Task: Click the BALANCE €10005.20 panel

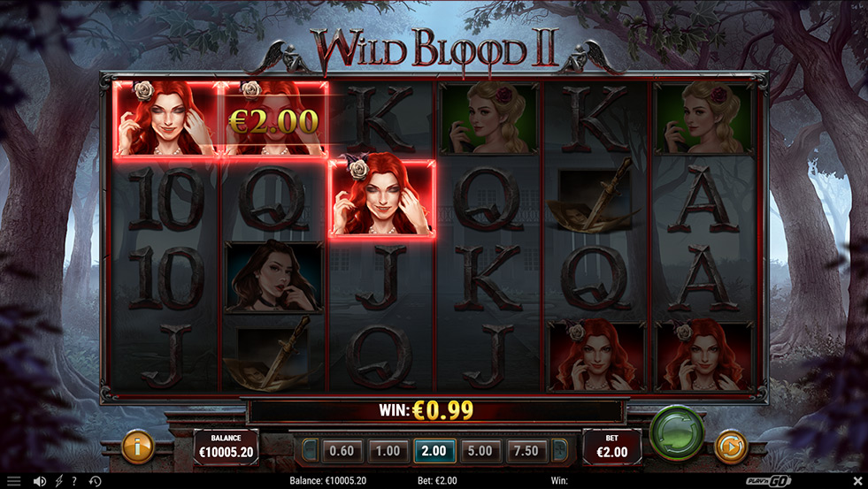Action: coord(226,447)
